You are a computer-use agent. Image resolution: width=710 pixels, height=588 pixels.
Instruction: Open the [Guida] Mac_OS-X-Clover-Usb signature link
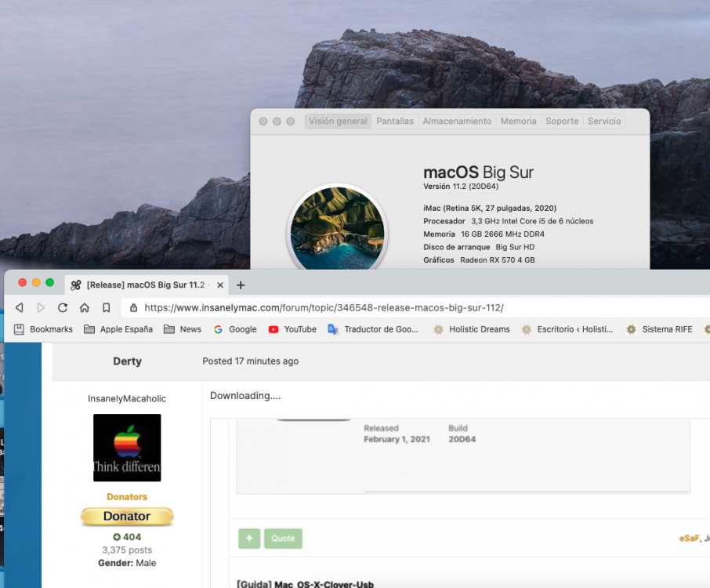tap(305, 584)
